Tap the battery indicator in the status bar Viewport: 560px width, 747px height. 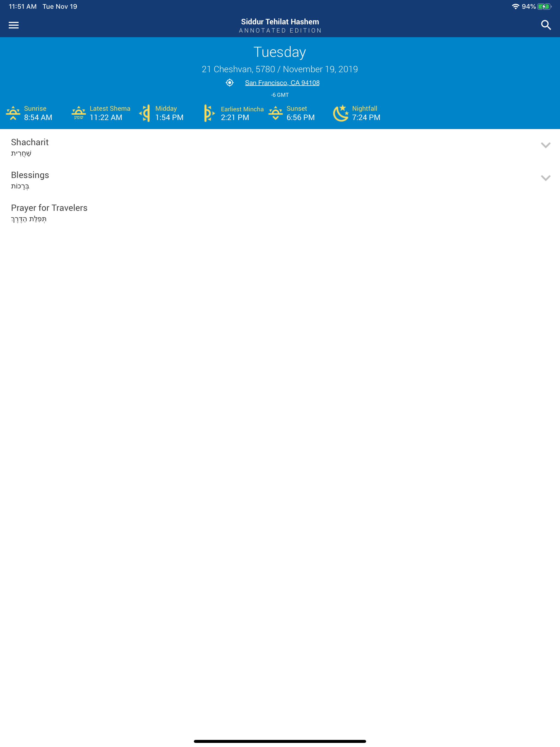click(544, 6)
